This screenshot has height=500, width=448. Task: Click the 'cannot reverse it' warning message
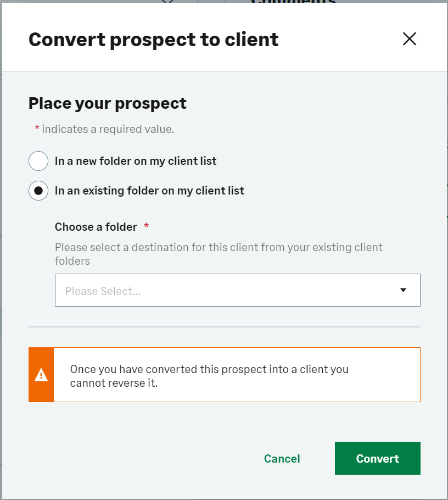[x=209, y=376]
